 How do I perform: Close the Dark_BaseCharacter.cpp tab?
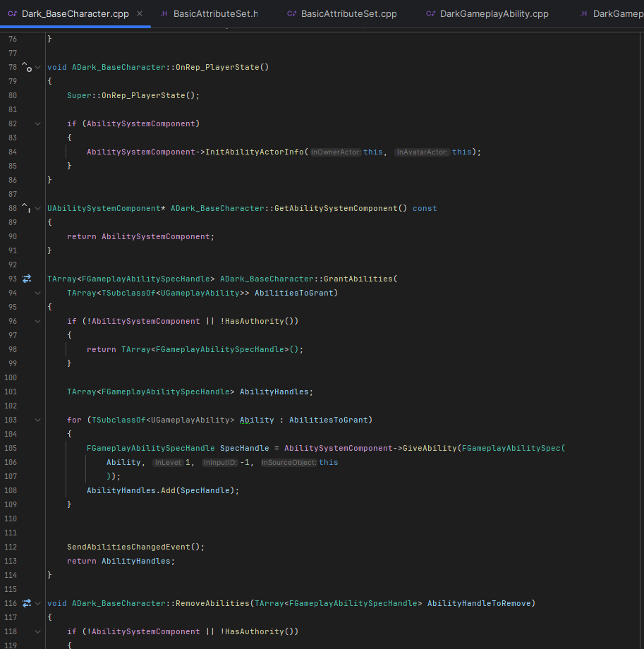pos(139,12)
